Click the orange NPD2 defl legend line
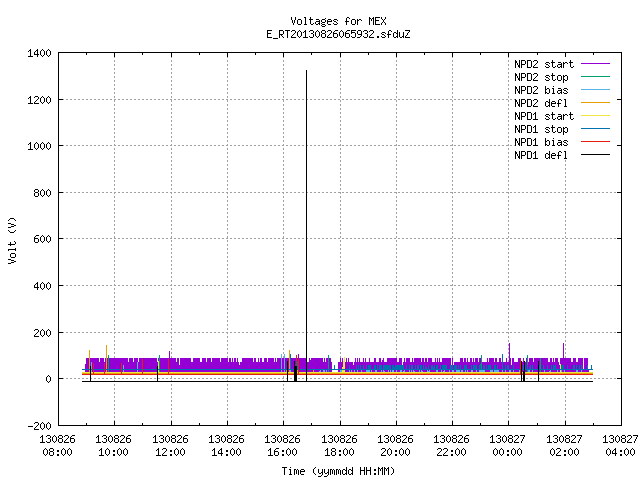Viewport: 640px width, 480px height. 596,102
